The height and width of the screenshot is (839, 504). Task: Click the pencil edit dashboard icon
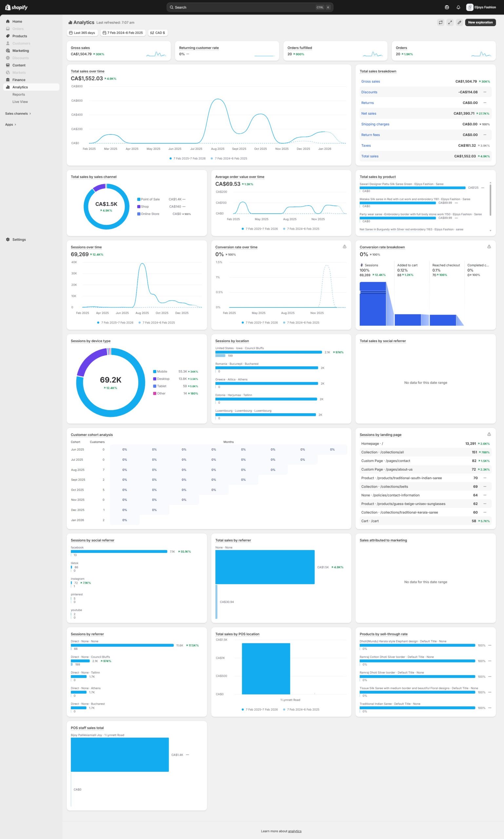click(459, 22)
